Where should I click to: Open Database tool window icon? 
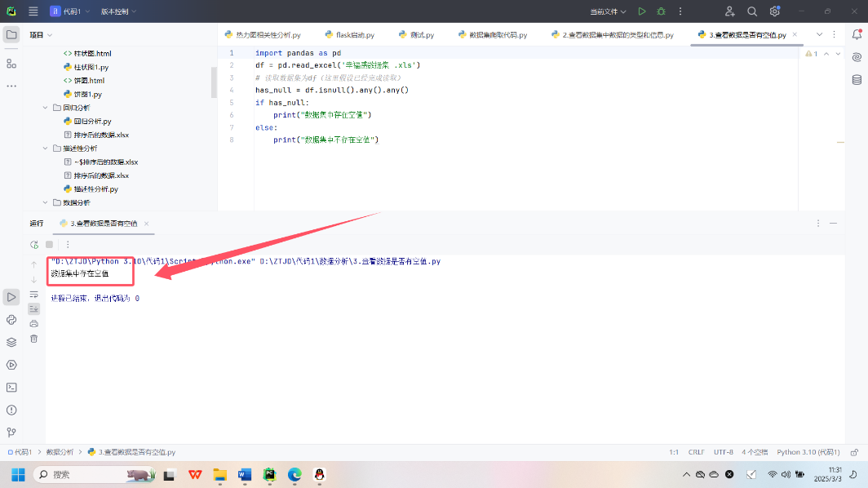[857, 80]
